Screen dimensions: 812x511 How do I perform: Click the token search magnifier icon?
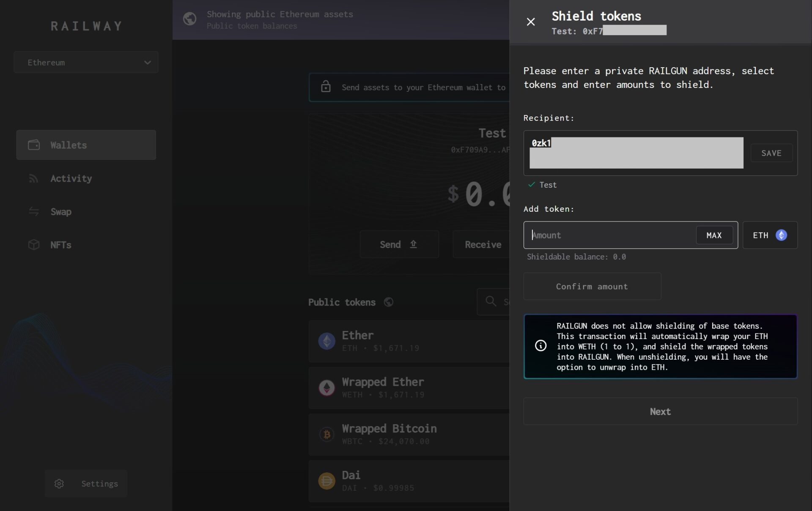coord(491,301)
